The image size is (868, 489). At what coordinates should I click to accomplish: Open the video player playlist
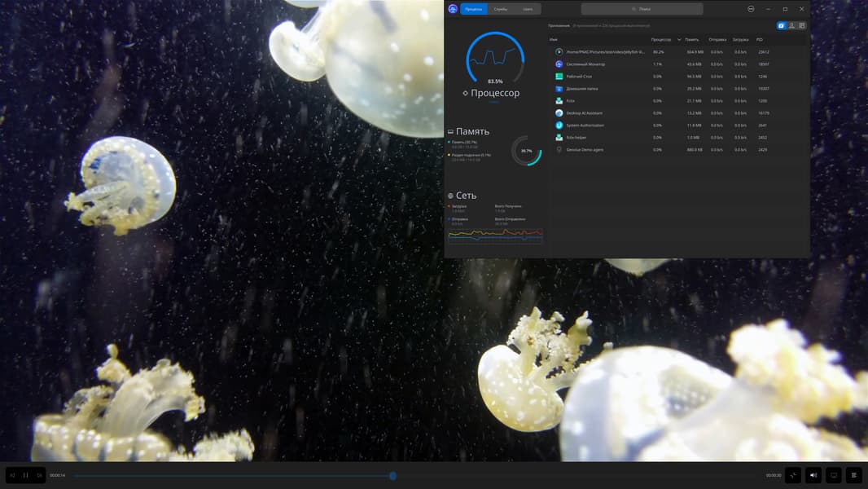(x=853, y=475)
